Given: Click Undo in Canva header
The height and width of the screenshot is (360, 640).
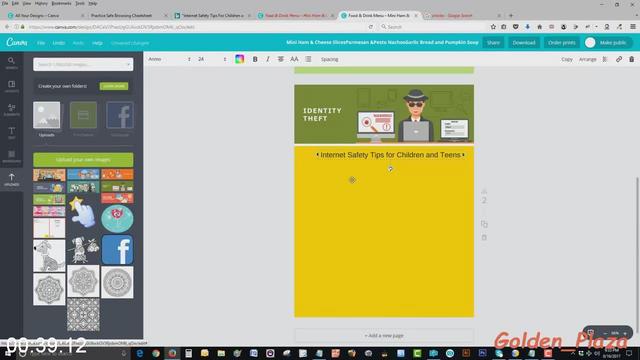Looking at the screenshot, I should pyautogui.click(x=59, y=43).
